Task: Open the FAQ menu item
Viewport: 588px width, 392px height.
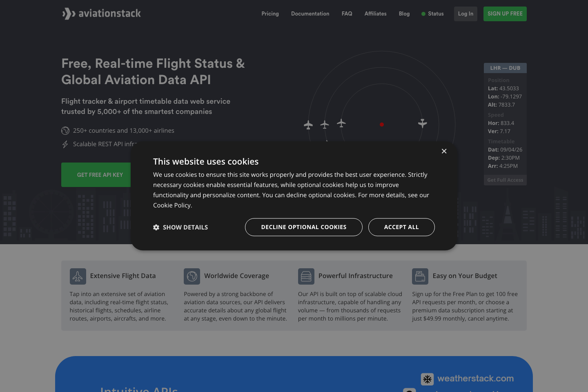Action: [x=347, y=13]
